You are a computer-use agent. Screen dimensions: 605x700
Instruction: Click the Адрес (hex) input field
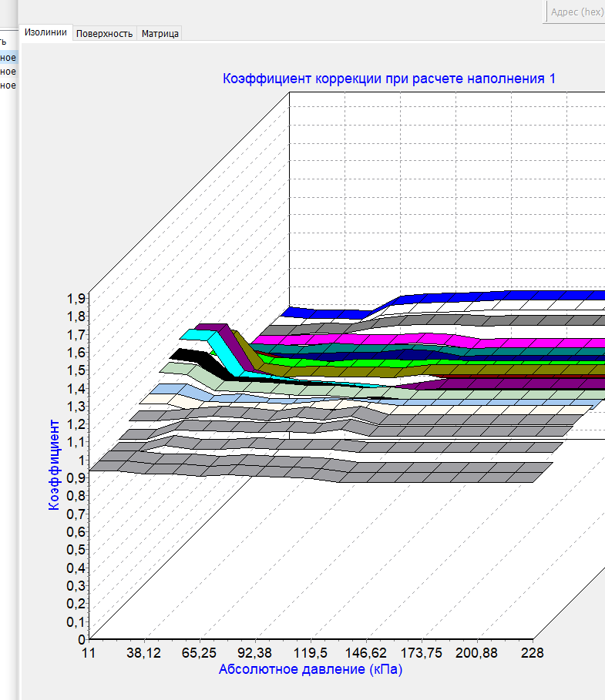click(575, 12)
